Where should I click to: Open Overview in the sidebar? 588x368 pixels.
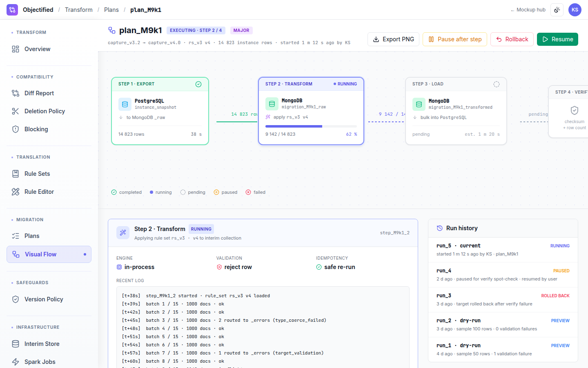(49, 49)
